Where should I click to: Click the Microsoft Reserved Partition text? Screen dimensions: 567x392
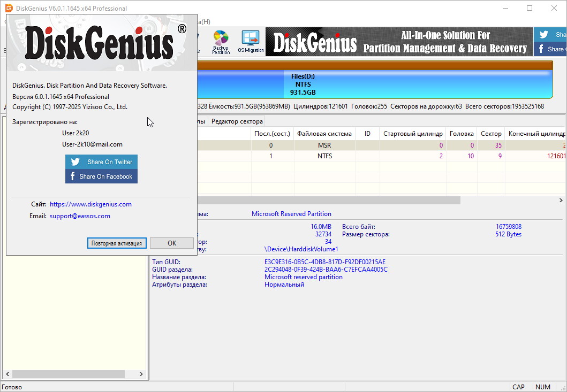(291, 214)
